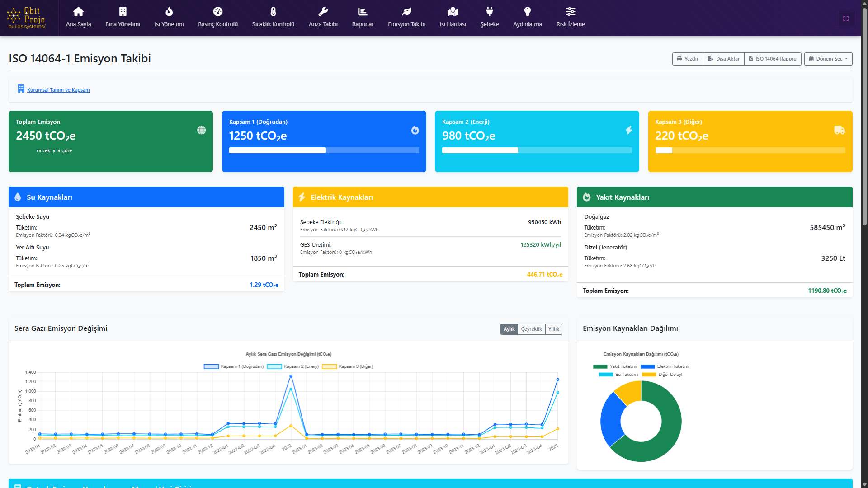Open Şebeke plug icon
868x488 pixels.
click(489, 12)
